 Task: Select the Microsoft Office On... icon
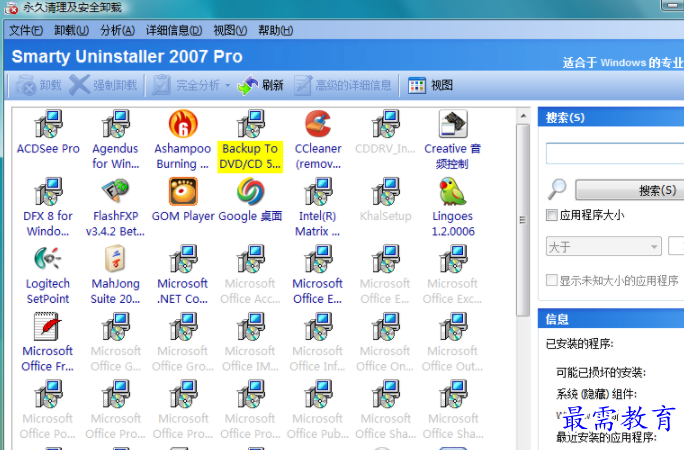point(386,327)
